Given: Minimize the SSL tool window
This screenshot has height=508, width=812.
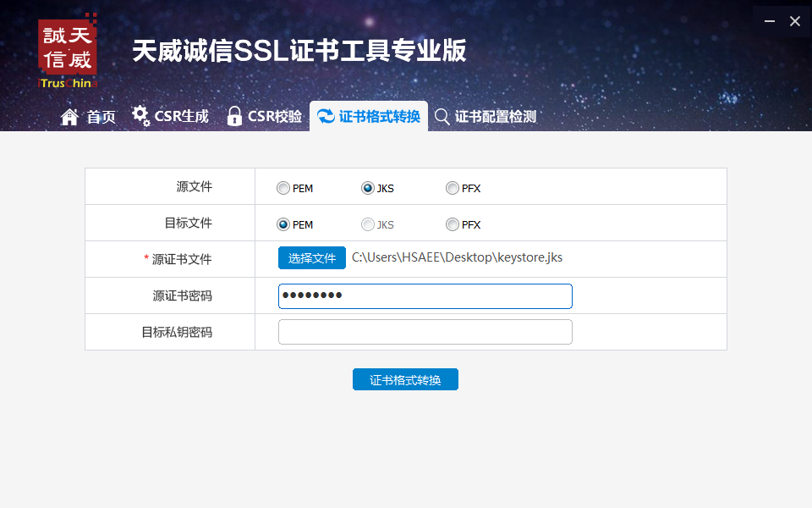Looking at the screenshot, I should pos(770,21).
